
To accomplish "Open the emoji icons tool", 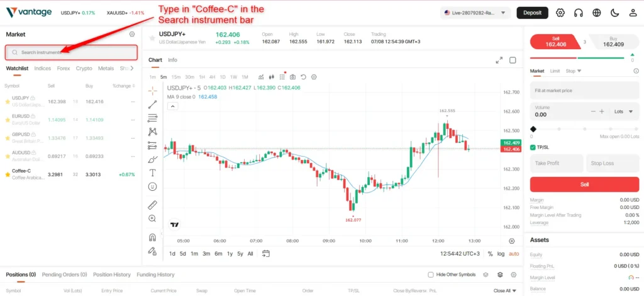I will click(152, 186).
